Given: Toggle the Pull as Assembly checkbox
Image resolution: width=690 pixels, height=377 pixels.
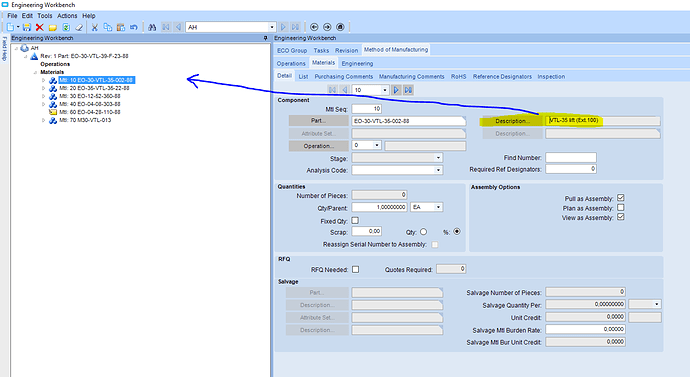Looking at the screenshot, I should tap(620, 198).
